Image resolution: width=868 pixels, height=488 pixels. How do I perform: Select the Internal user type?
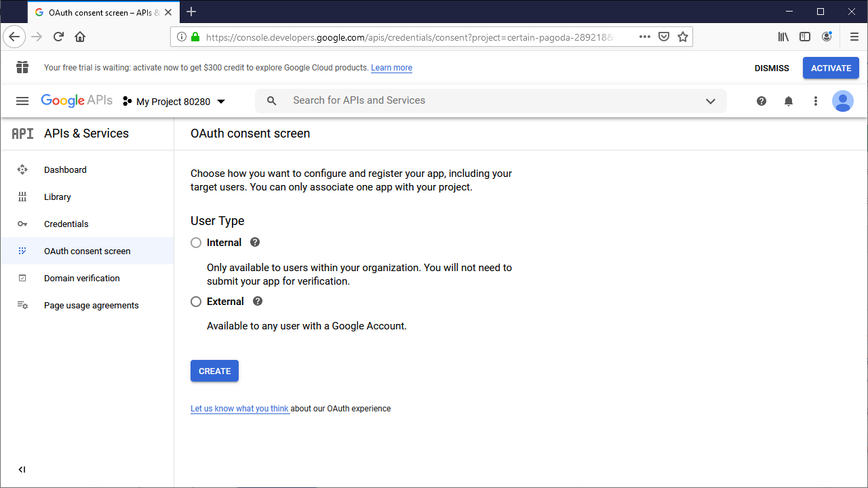tap(196, 242)
